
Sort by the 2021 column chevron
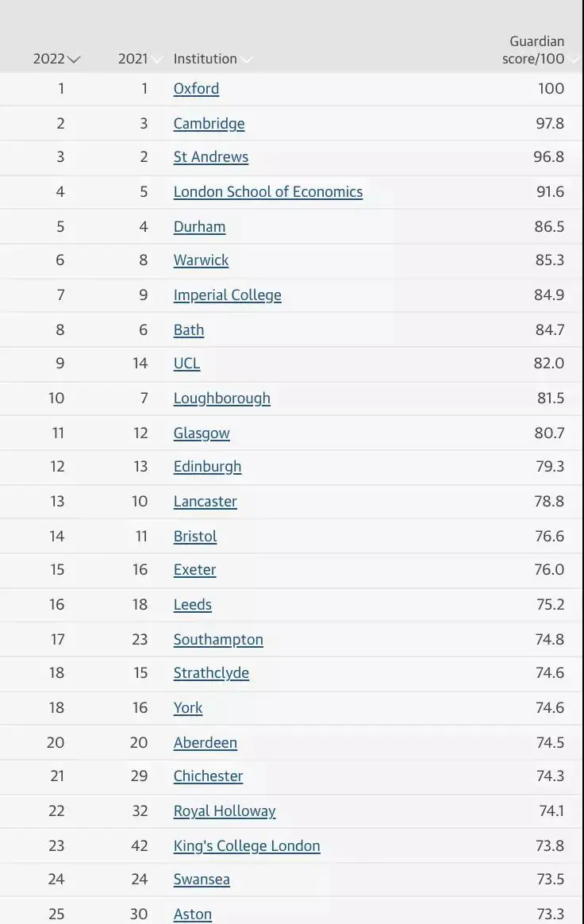(157, 60)
